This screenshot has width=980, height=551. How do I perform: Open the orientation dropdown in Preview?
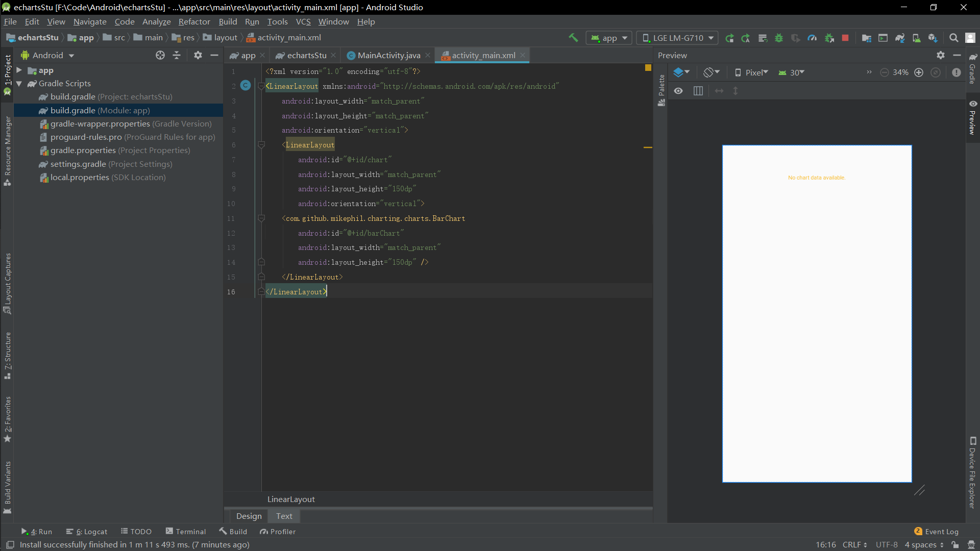[711, 72]
